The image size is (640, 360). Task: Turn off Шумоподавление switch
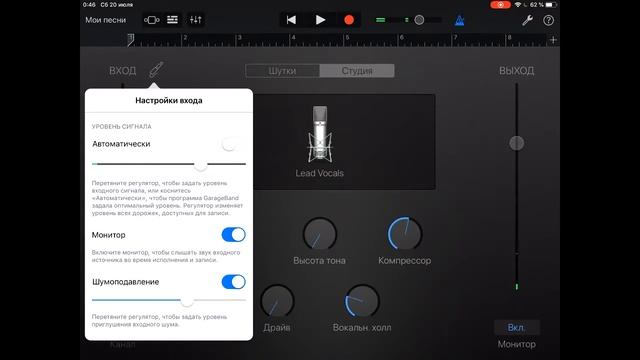tap(233, 282)
